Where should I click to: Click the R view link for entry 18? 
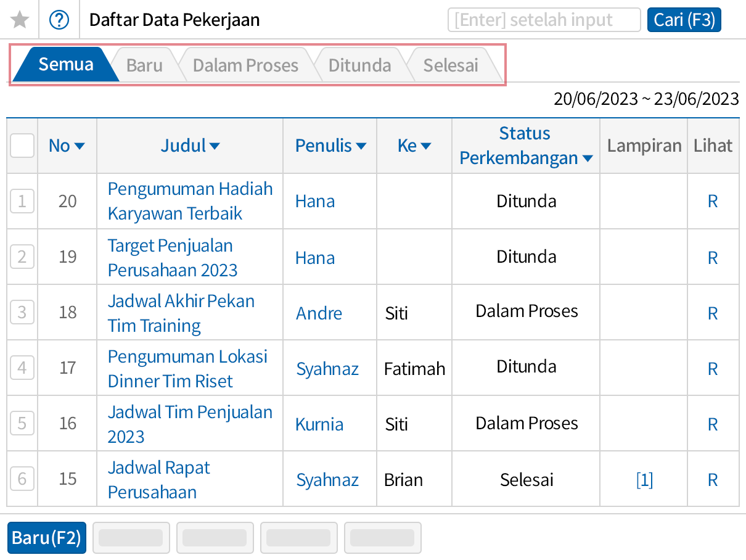(713, 313)
